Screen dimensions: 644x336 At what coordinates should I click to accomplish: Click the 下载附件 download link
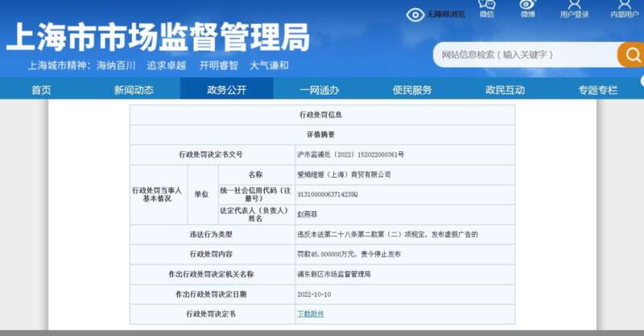click(x=311, y=313)
